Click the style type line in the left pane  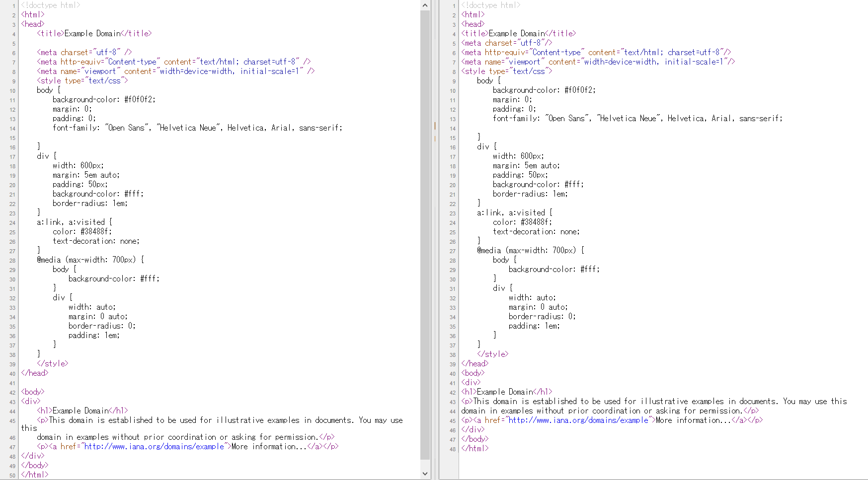point(82,81)
